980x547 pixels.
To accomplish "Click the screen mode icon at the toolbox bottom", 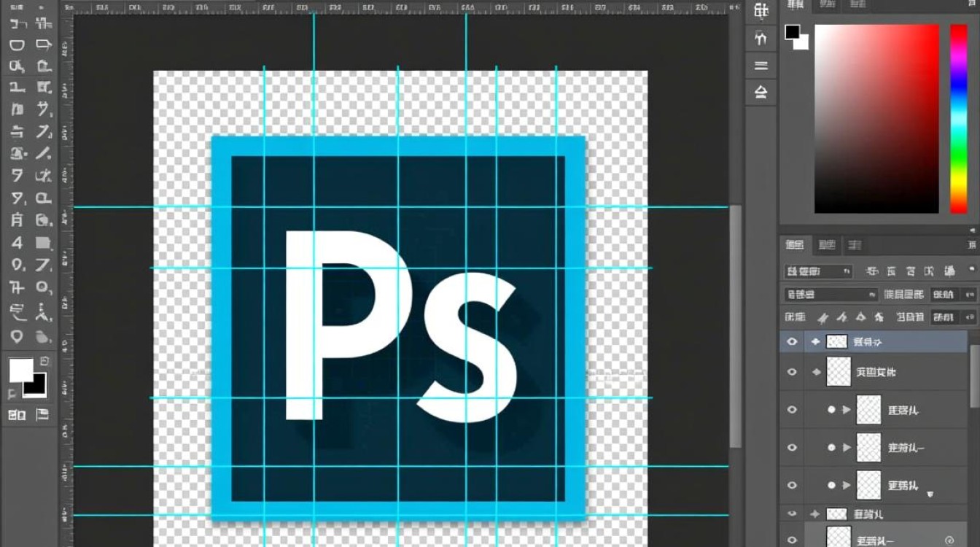I will click(42, 415).
